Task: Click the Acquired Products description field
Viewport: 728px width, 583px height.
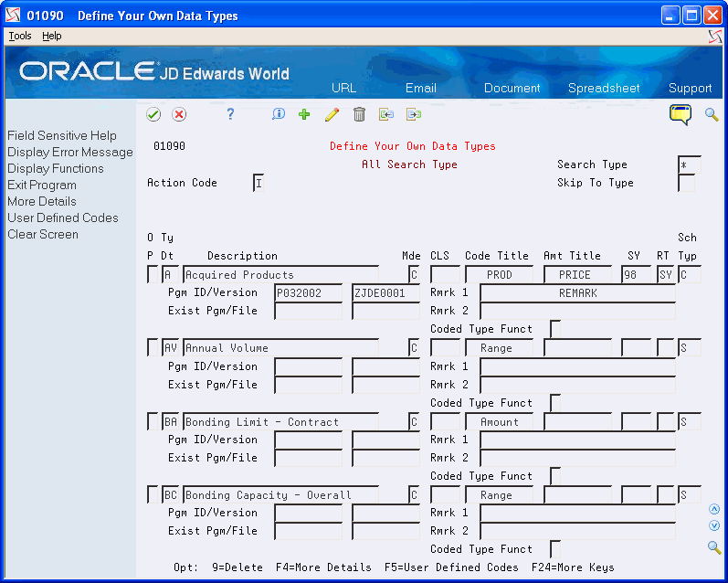Action: (x=281, y=274)
